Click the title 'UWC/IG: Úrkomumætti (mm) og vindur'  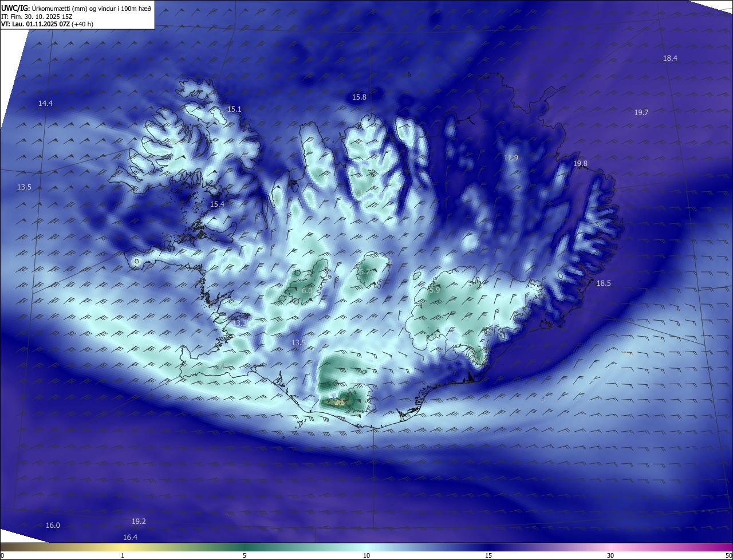click(76, 8)
